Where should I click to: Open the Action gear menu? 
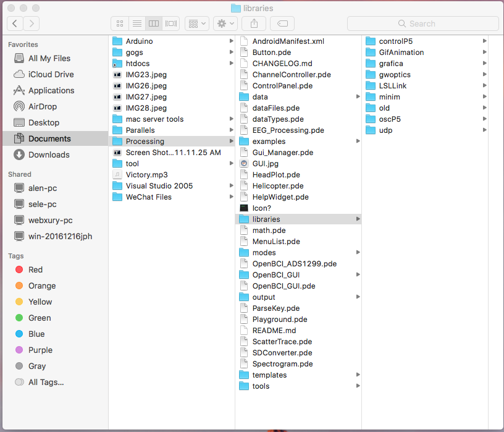[225, 23]
